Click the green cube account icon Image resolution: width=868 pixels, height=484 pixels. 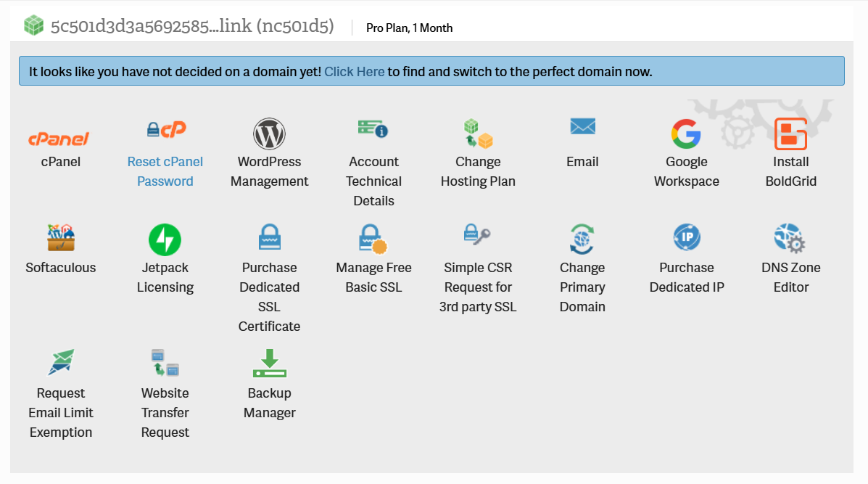(34, 25)
